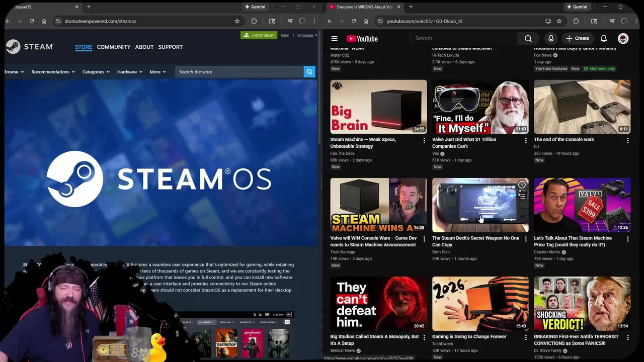Expand the More dropdown on Steam store
Screen dimensions: 644x362
pos(157,72)
